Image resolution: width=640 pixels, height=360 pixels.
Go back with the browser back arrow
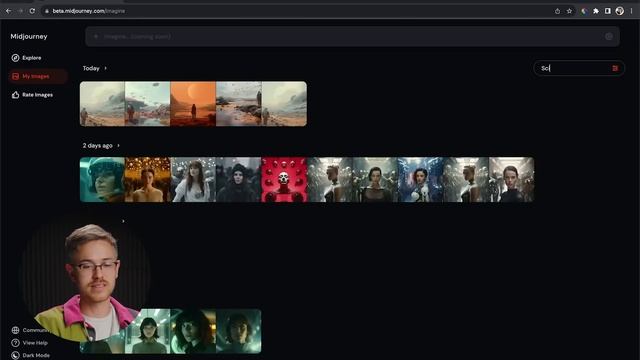(x=9, y=11)
